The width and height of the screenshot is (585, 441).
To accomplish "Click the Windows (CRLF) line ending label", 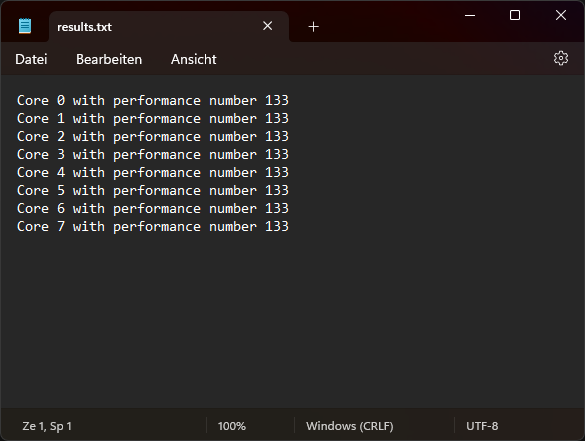I will click(350, 426).
